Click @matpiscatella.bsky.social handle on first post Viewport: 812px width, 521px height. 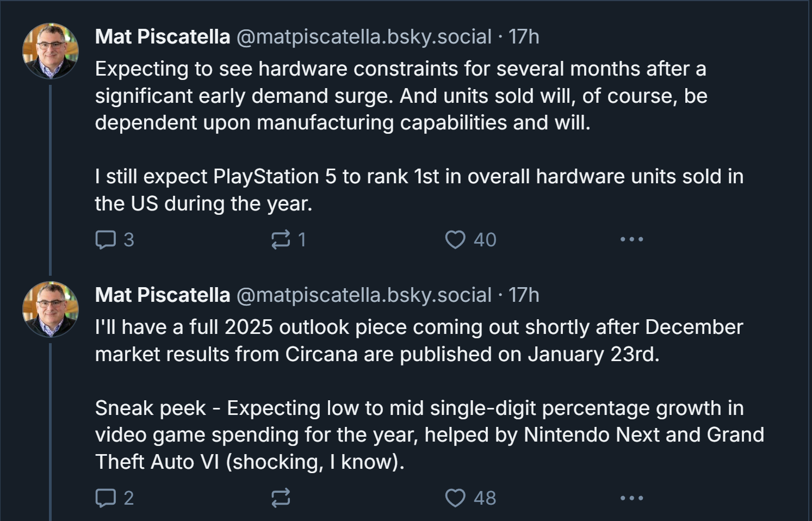364,37
